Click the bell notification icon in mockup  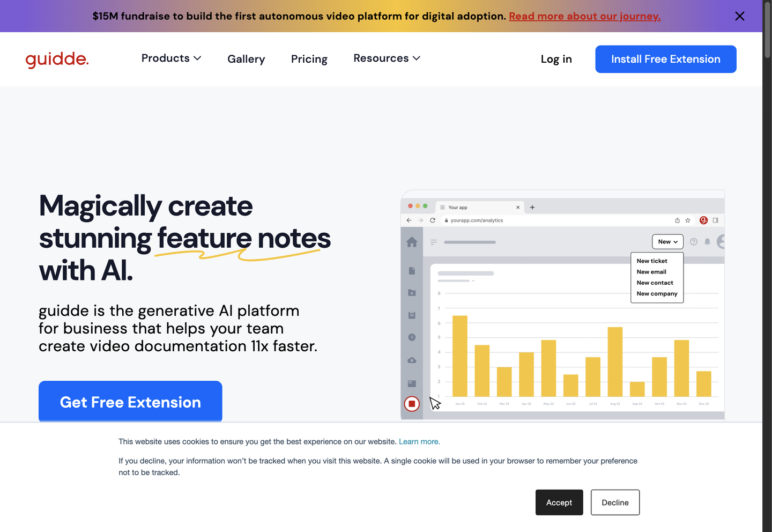click(707, 242)
